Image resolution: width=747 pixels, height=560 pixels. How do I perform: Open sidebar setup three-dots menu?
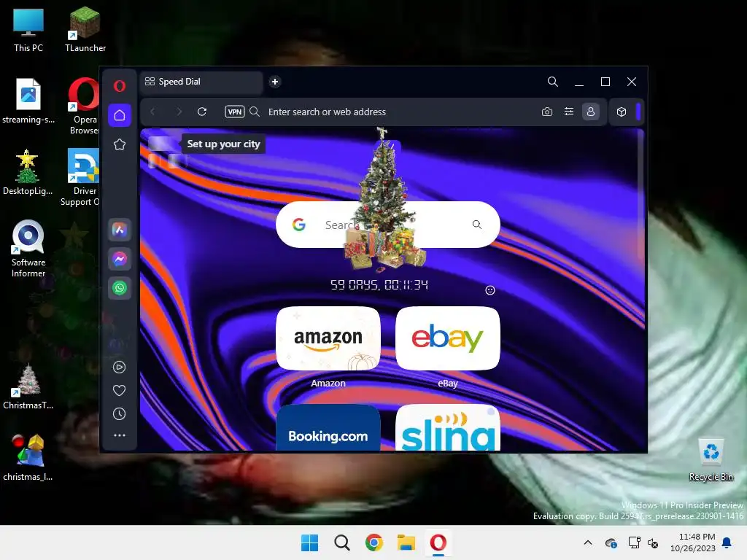(x=119, y=435)
